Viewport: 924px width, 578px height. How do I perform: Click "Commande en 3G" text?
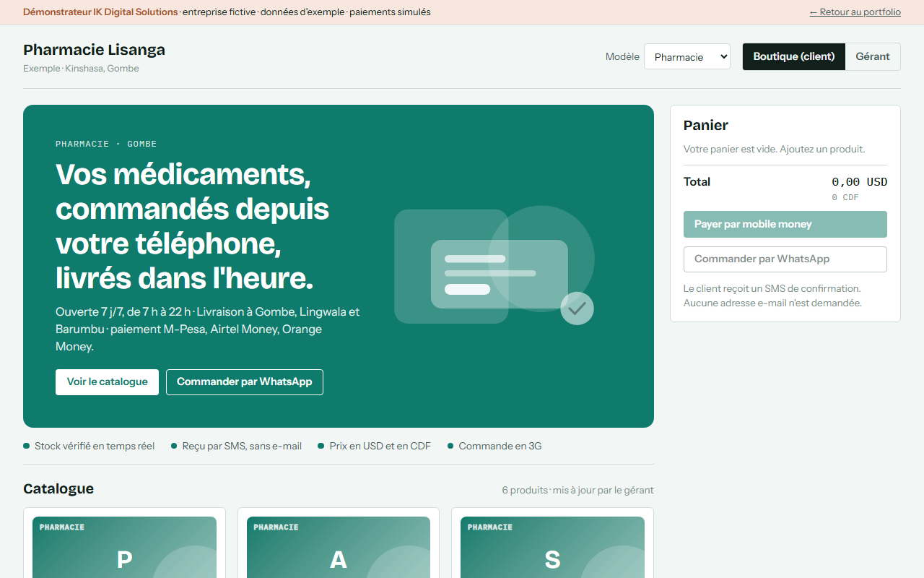(x=500, y=446)
